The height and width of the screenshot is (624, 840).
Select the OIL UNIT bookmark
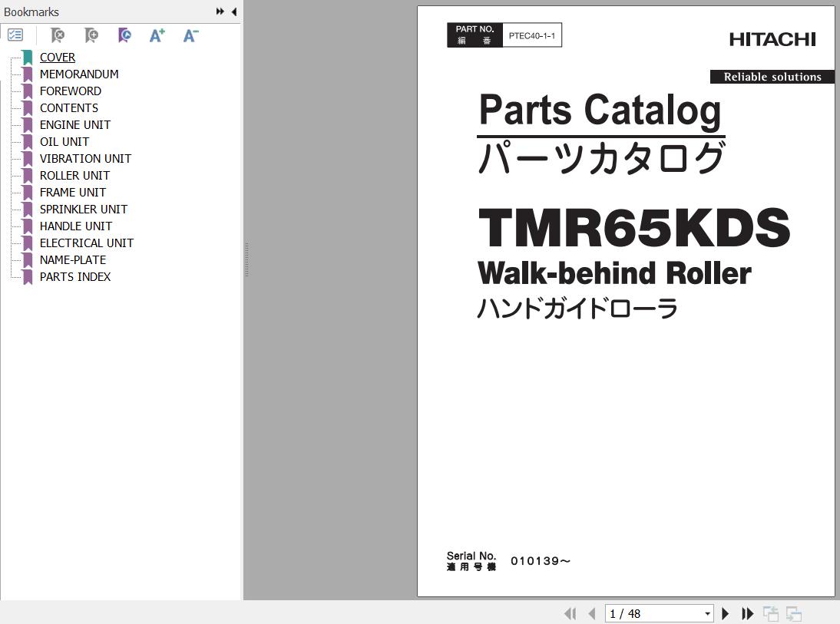(64, 141)
